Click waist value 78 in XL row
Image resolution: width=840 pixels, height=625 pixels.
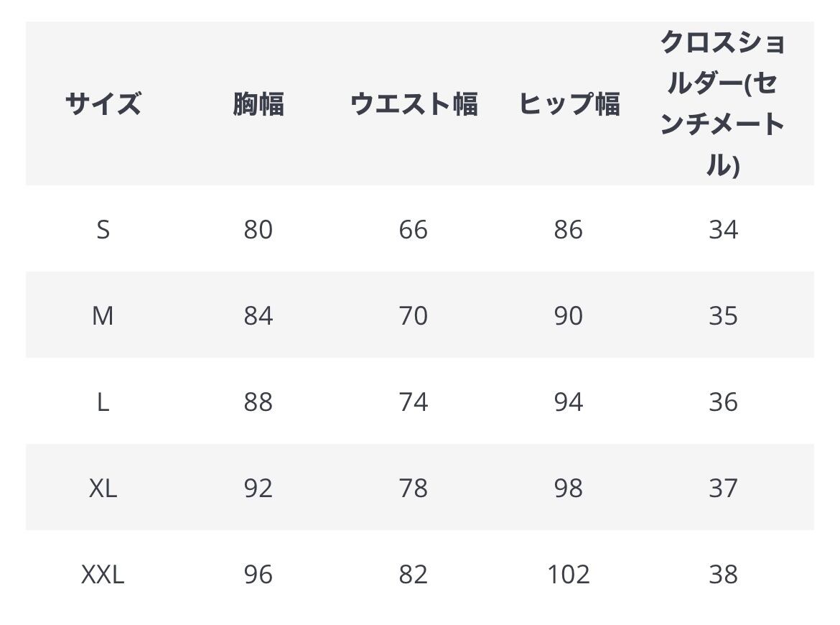tap(414, 489)
